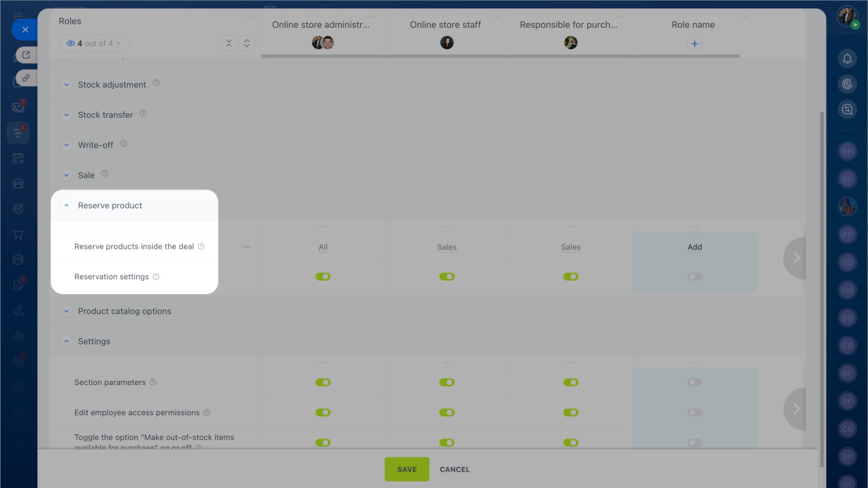Close the slider panel with the X button
The height and width of the screenshot is (488, 868).
25,30
